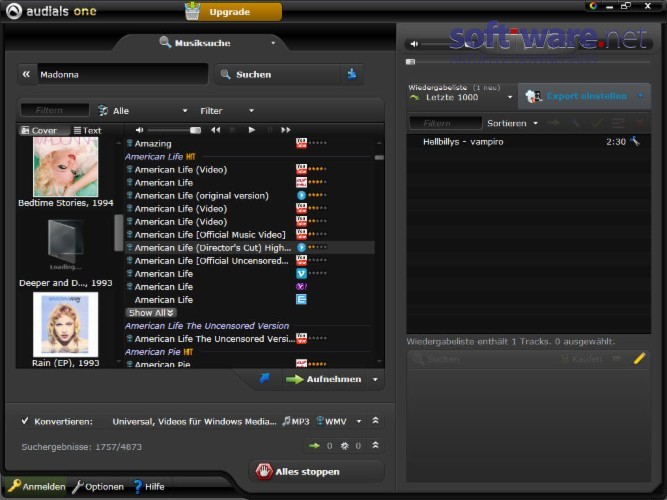The height and width of the screenshot is (500, 667).
Task: Click the American Life HIT group heading
Action: click(160, 157)
